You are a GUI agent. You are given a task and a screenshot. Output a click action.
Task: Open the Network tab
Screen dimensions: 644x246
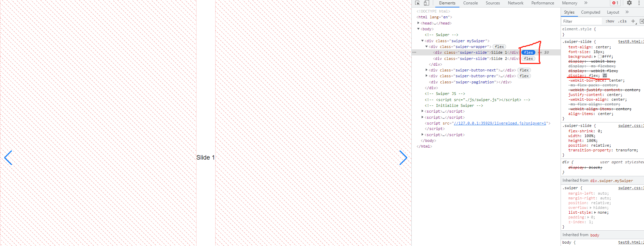[516, 3]
